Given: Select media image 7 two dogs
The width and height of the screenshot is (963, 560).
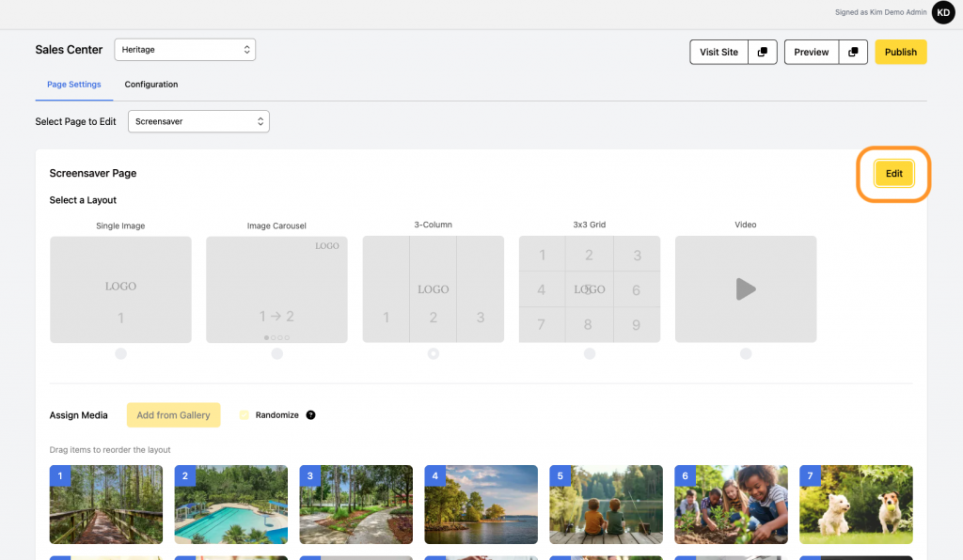Looking at the screenshot, I should pyautogui.click(x=856, y=505).
